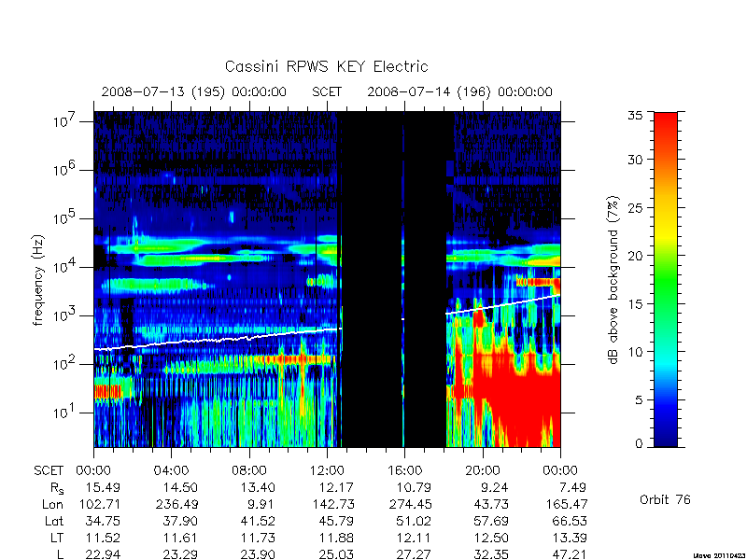Click the Lon value '274.45'
This screenshot has height=560, width=747.
[x=410, y=504]
